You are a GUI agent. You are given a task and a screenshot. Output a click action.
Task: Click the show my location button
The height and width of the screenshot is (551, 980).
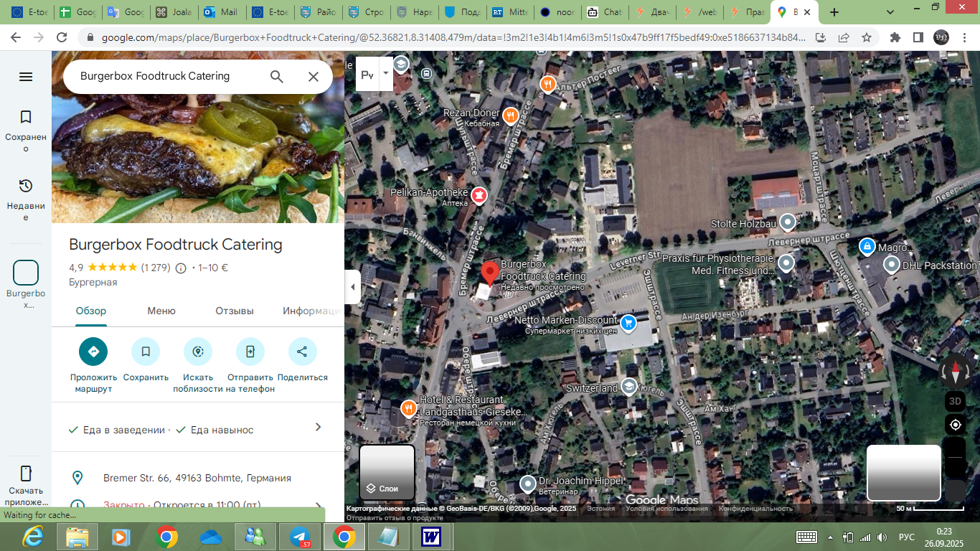click(x=955, y=425)
